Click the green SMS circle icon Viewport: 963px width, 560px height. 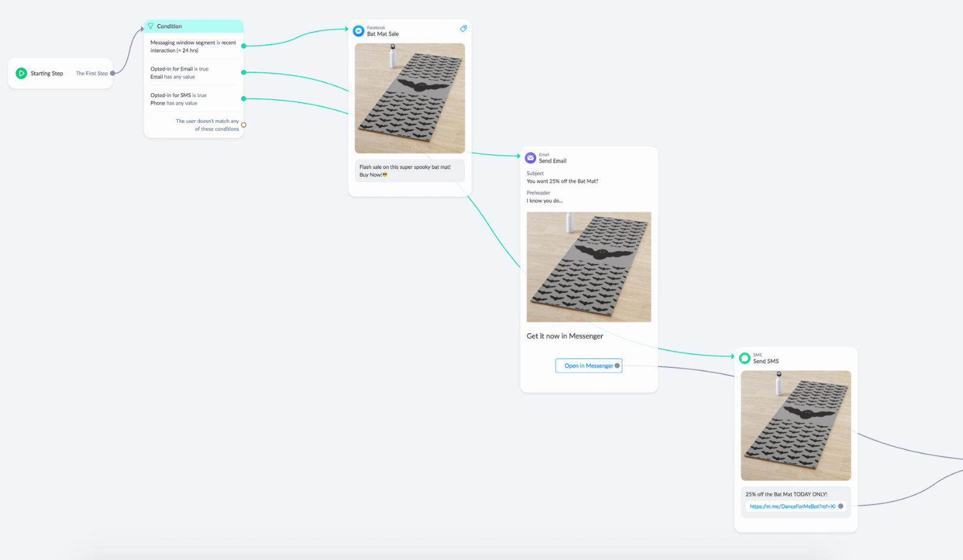coord(745,358)
